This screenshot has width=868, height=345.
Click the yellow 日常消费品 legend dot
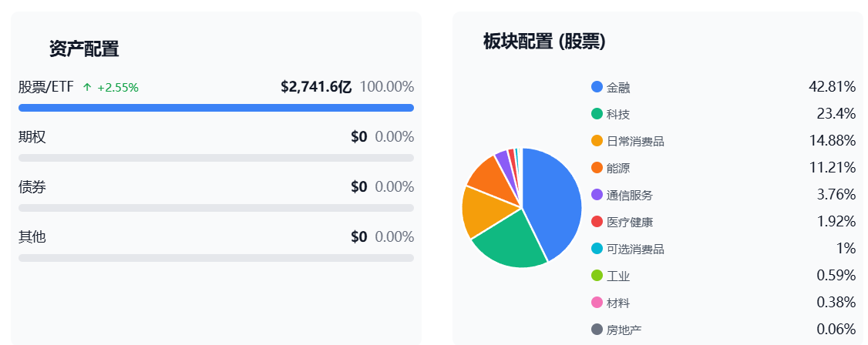click(x=597, y=141)
